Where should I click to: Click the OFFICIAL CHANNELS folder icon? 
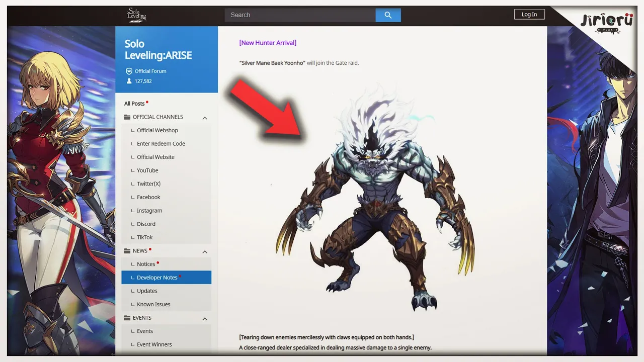point(127,117)
